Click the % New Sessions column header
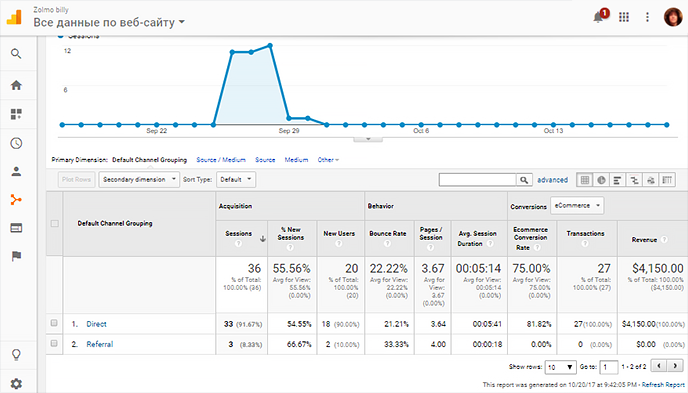Viewport: 688px width, 393px height. point(290,233)
